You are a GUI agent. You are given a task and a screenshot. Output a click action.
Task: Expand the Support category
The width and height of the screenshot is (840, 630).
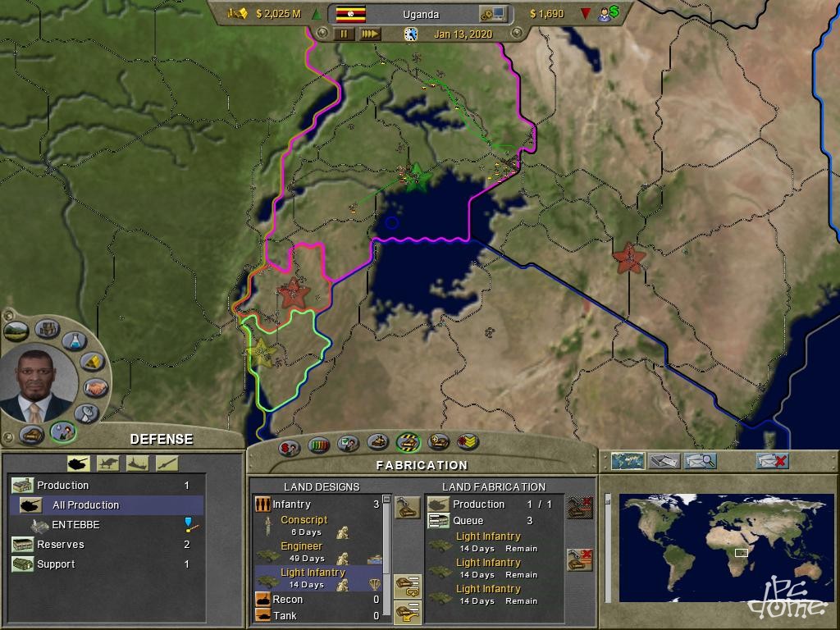(56, 564)
